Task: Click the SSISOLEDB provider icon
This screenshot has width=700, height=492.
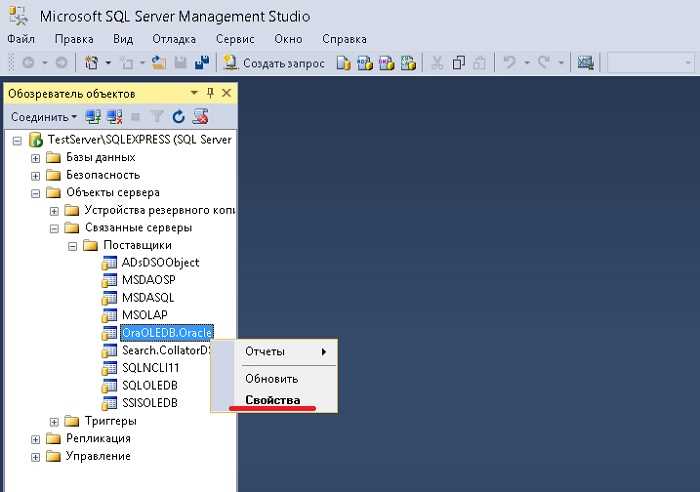Action: pyautogui.click(x=109, y=403)
